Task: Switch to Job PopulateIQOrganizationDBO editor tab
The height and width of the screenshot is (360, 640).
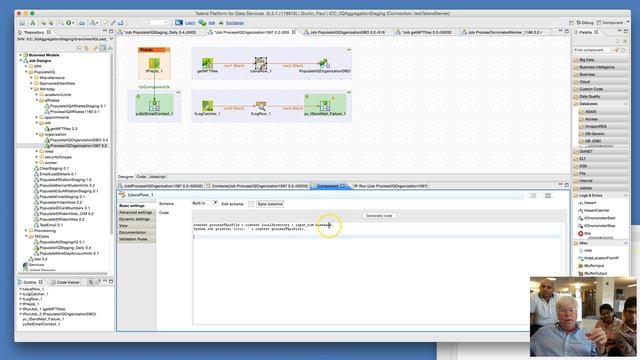Action: click(344, 32)
